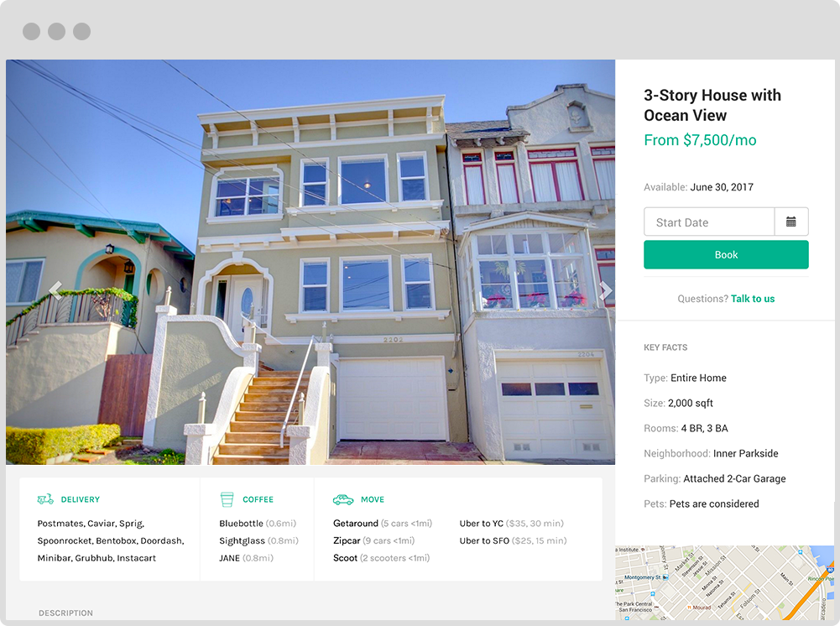This screenshot has width=840, height=626.
Task: Advance to next house photo arrow
Action: 605,290
